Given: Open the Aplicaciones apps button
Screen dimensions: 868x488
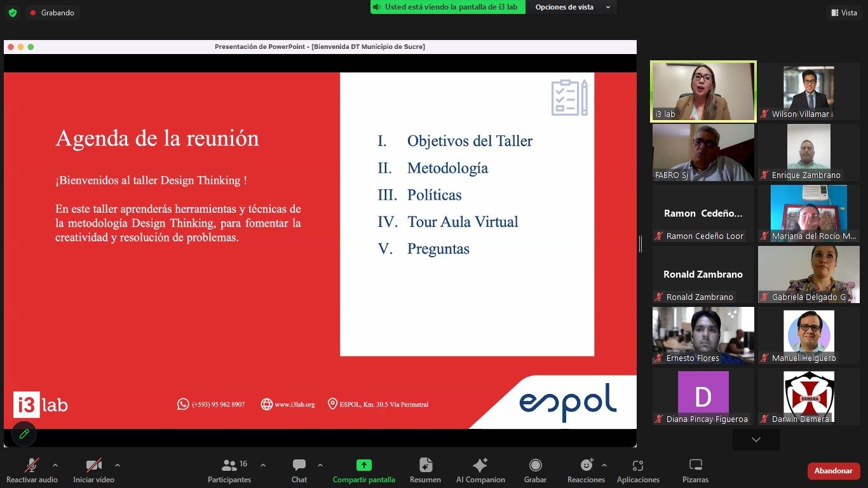Looking at the screenshot, I should click(x=638, y=471).
